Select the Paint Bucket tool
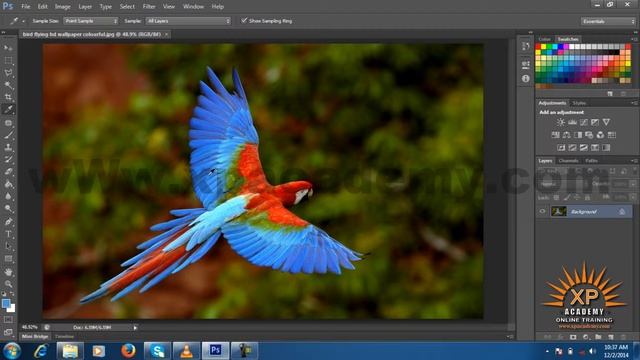The image size is (640, 360). 8,184
